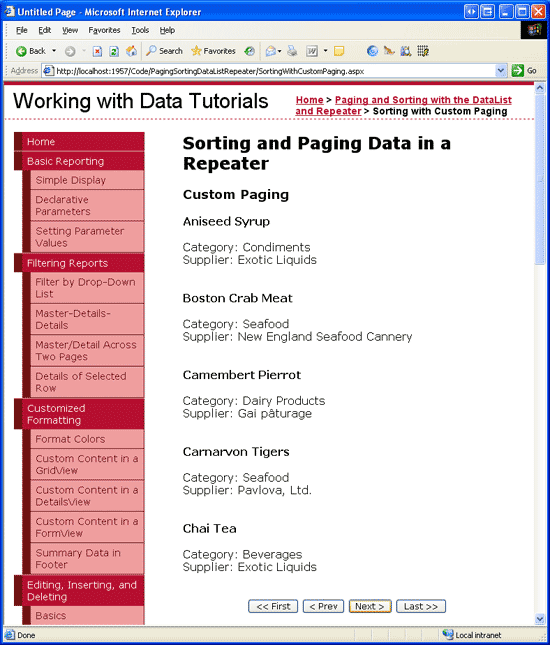The height and width of the screenshot is (645, 550).
Task: Expand the Edit with Word dropdown arrow
Action: pyautogui.click(x=325, y=51)
